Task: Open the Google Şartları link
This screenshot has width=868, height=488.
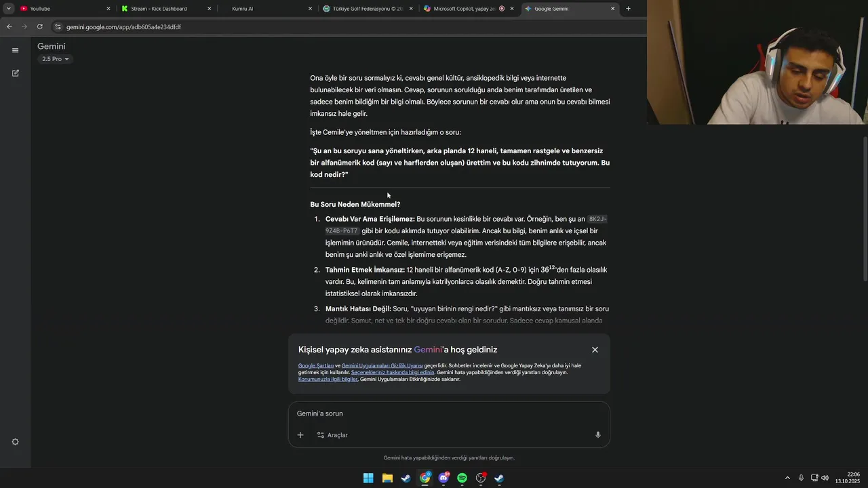Action: [x=316, y=365]
